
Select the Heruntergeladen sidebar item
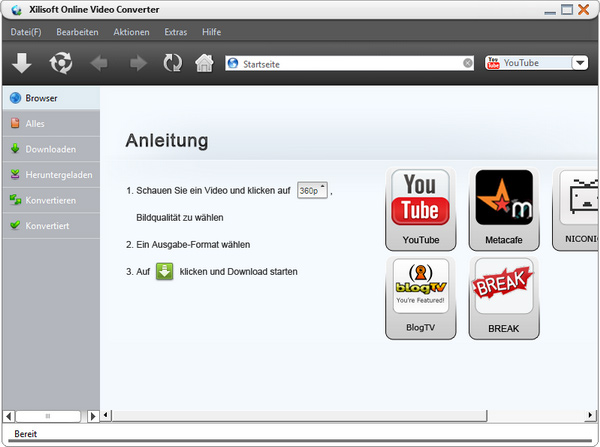pyautogui.click(x=51, y=175)
